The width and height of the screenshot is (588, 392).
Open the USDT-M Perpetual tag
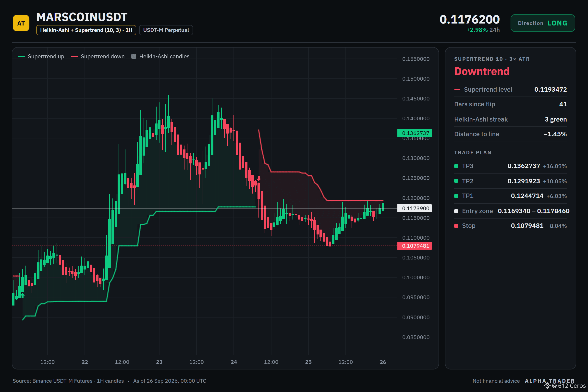pos(166,30)
